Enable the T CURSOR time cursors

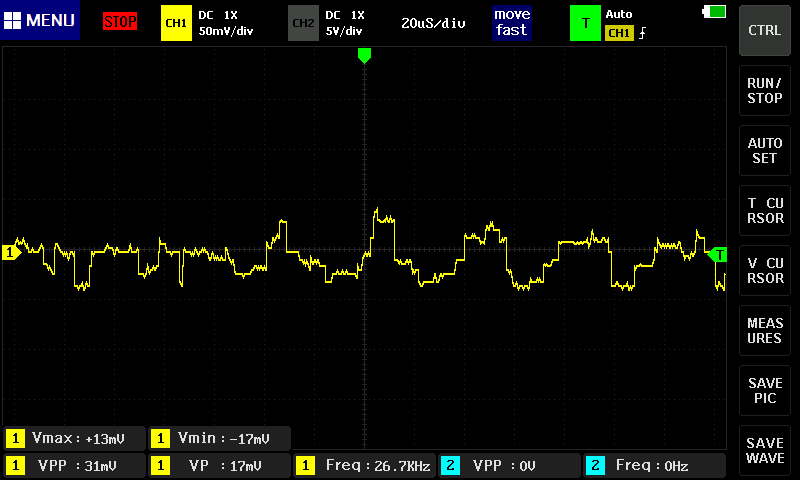[x=764, y=211]
